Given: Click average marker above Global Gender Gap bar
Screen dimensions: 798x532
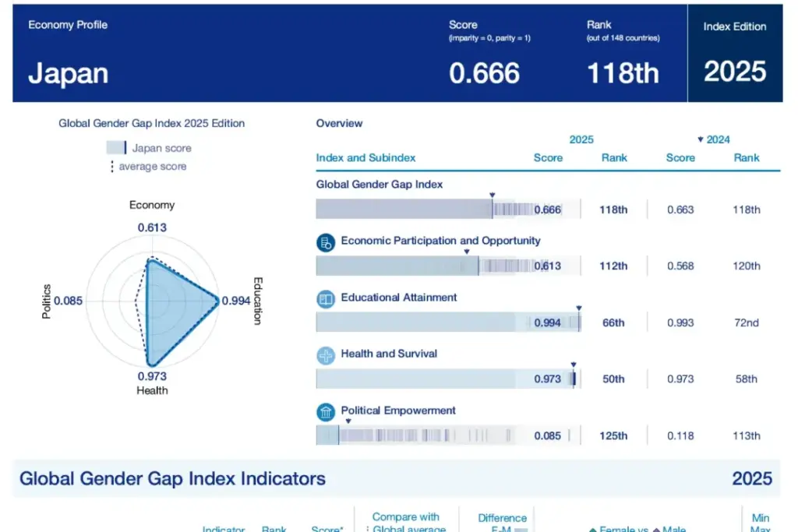Looking at the screenshot, I should point(492,195).
